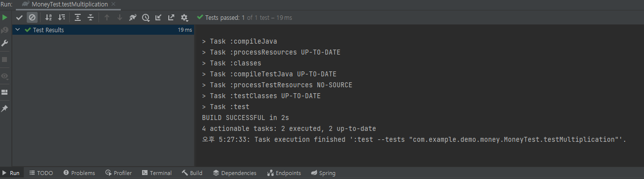Collapse all test result nodes
Screen dimensions: 644x179
coord(91,17)
